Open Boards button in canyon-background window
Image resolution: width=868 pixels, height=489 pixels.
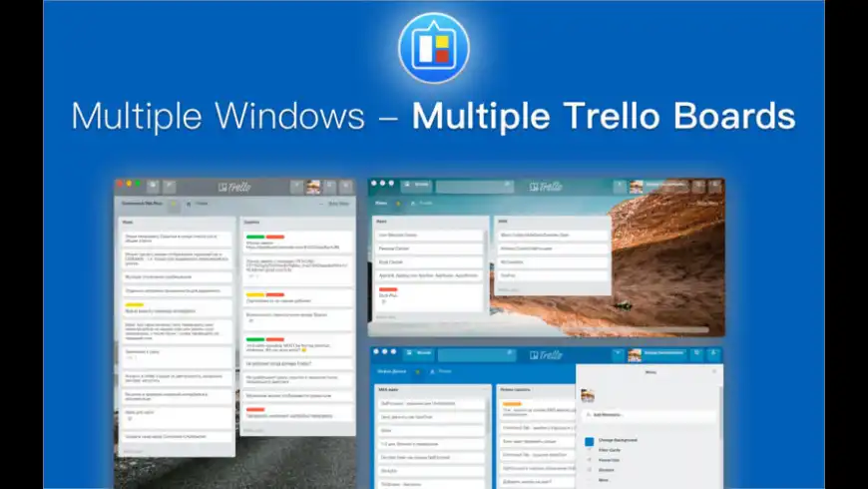416,185
